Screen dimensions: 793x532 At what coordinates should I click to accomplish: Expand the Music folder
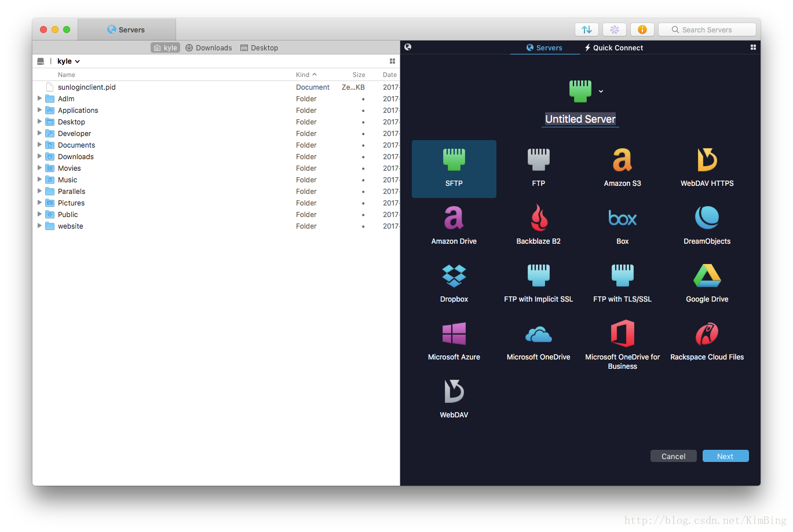(39, 179)
